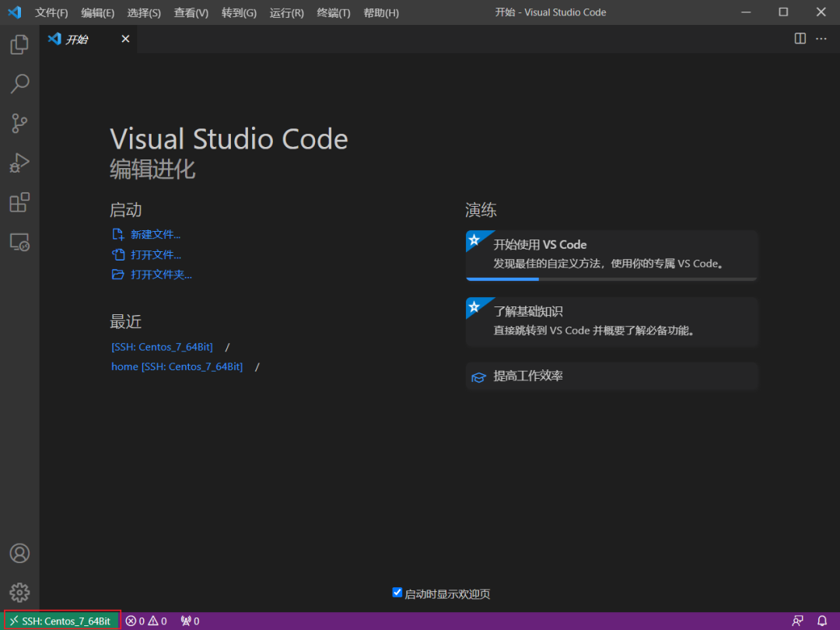
Task: Open the 编辑(E) menu
Action: 97,12
